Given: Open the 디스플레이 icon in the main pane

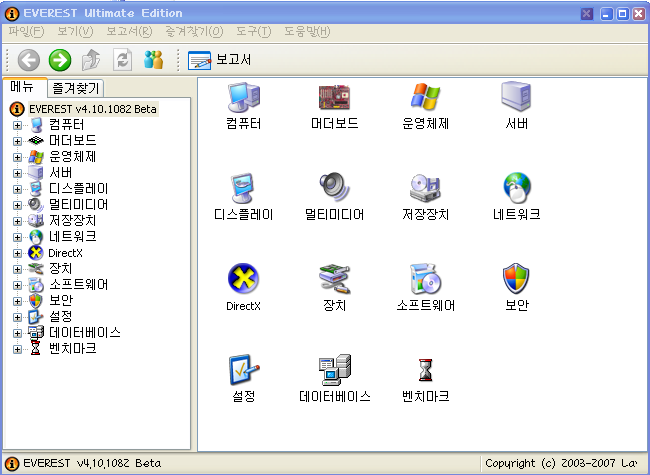Looking at the screenshot, I should pyautogui.click(x=243, y=189).
